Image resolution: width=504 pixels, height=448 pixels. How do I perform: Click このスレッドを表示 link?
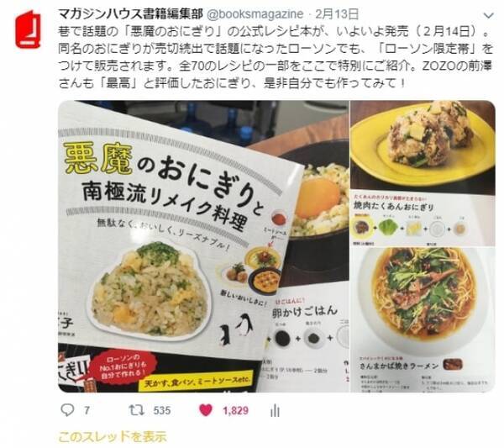click(x=113, y=436)
